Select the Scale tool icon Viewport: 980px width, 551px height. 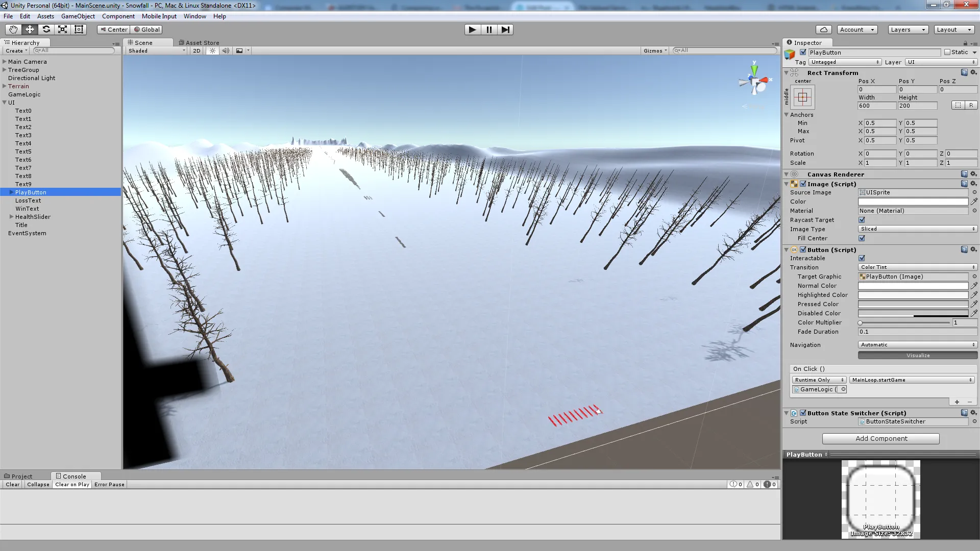coord(62,30)
